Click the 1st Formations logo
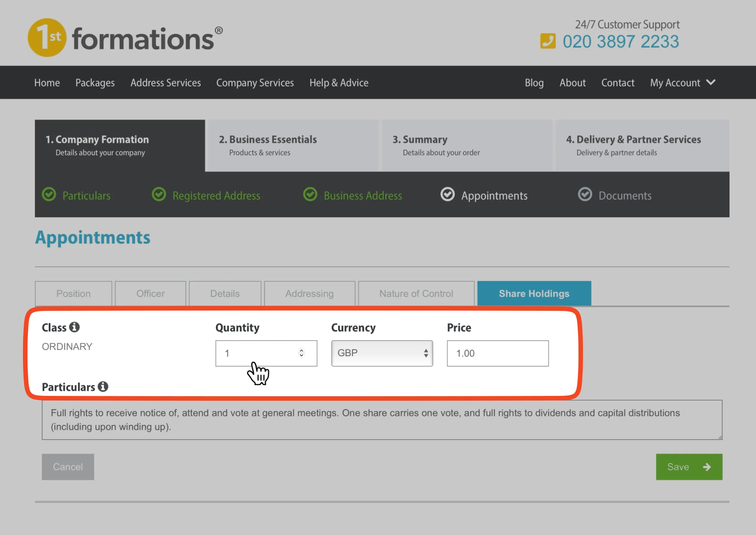The image size is (756, 535). click(125, 38)
